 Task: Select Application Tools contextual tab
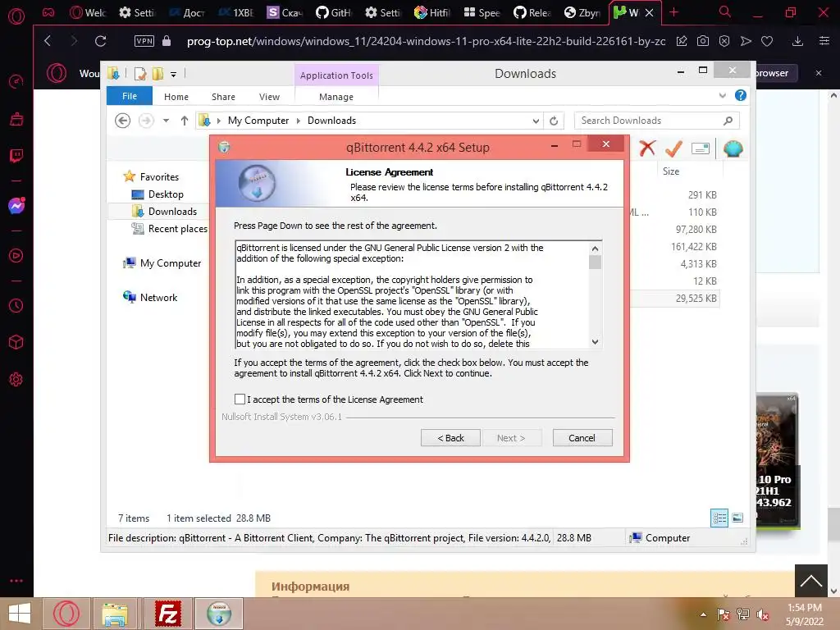click(336, 75)
